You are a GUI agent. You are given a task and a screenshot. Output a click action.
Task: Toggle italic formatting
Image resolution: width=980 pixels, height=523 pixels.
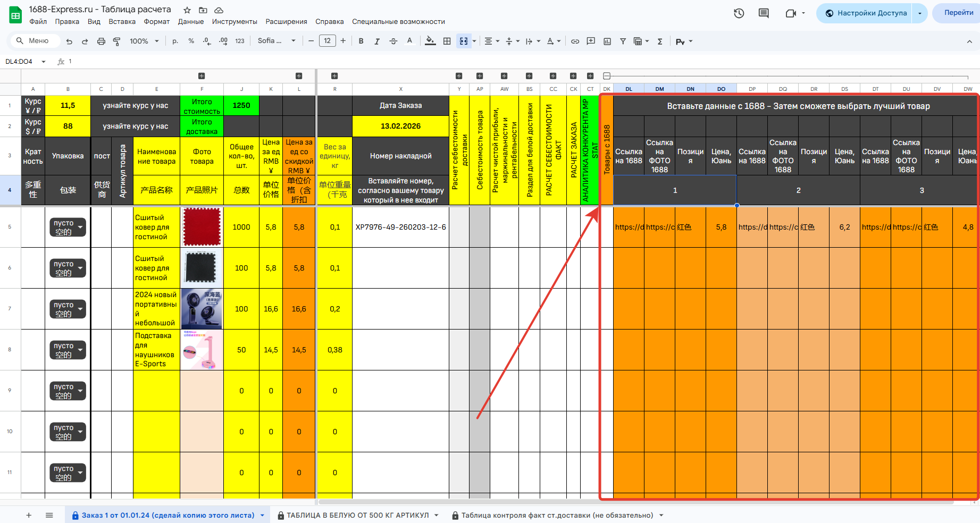(x=377, y=41)
